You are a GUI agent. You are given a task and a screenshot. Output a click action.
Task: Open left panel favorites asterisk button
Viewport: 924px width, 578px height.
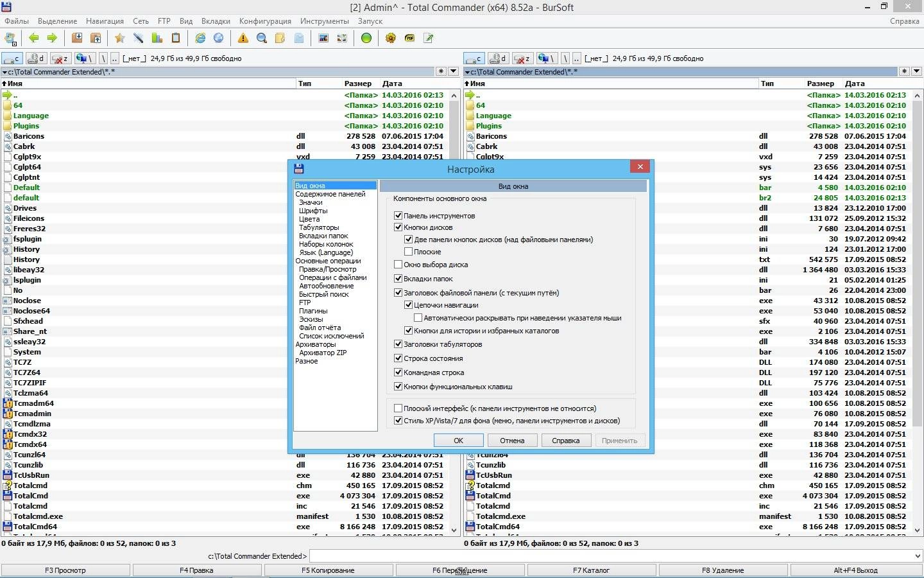[x=441, y=72]
